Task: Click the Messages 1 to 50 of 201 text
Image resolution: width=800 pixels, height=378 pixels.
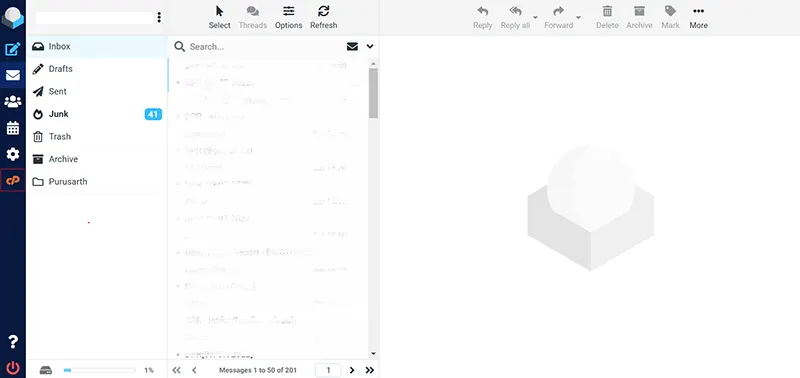Action: tap(258, 370)
